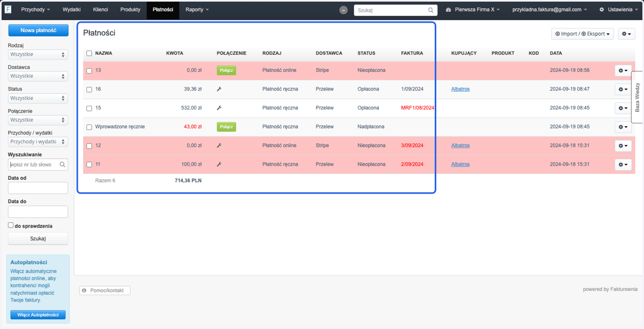The width and height of the screenshot is (644, 329).
Task: Open the Baza Wiedzy side tab
Action: point(638,97)
